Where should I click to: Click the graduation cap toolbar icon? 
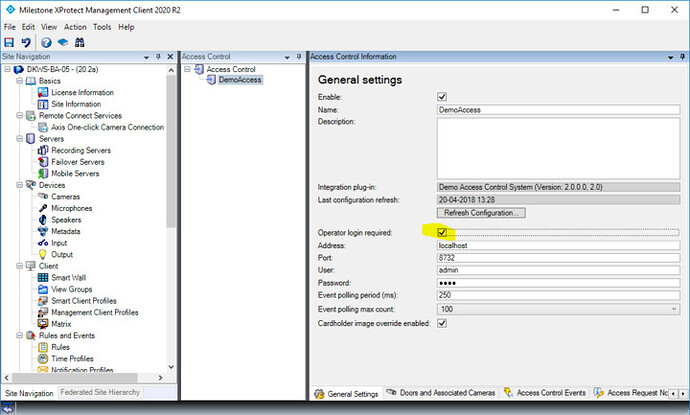click(63, 42)
